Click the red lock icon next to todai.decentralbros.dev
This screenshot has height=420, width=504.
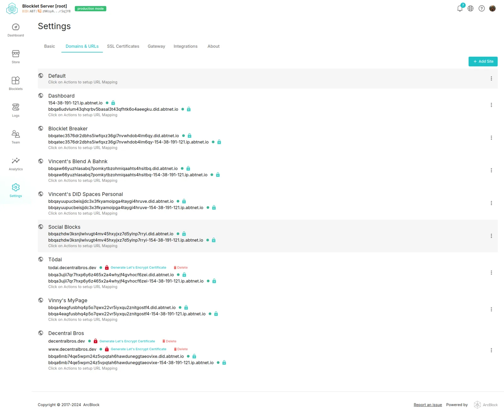tap(107, 268)
